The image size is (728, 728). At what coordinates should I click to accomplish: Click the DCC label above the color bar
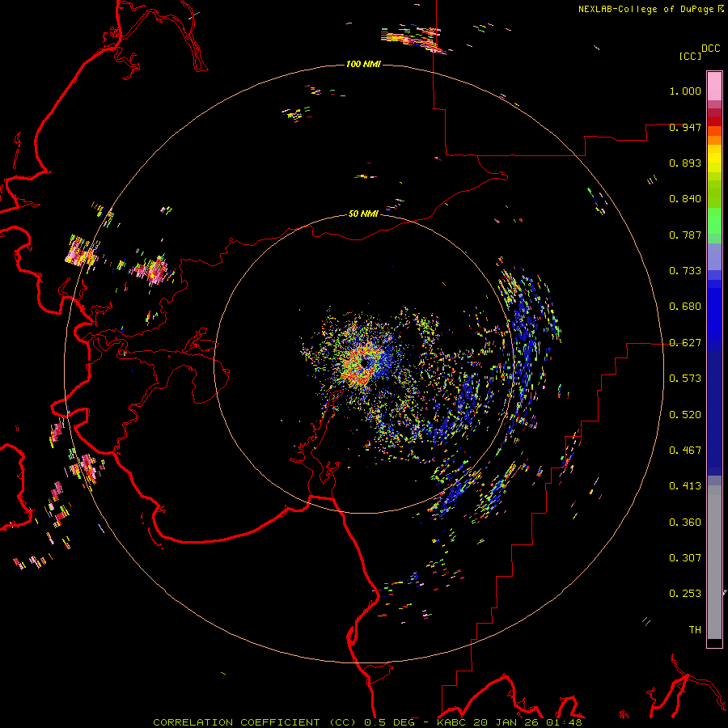(x=711, y=49)
